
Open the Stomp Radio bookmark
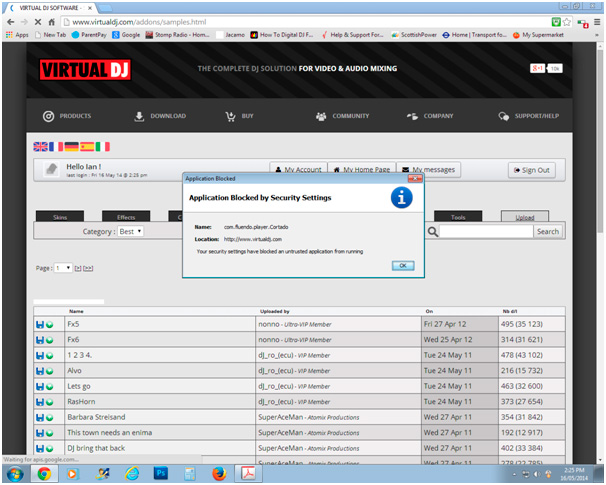[177, 35]
